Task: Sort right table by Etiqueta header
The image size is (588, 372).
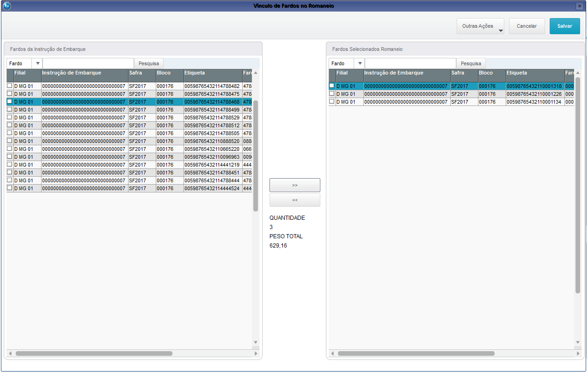Action: click(x=535, y=75)
